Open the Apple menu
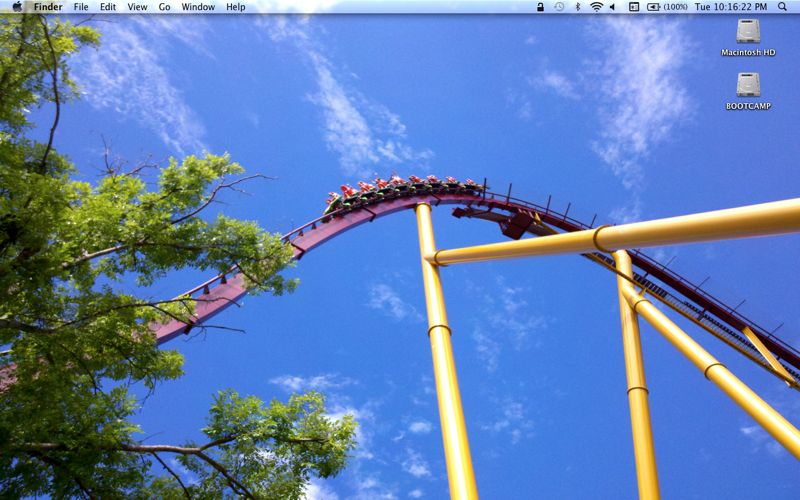 17,7
